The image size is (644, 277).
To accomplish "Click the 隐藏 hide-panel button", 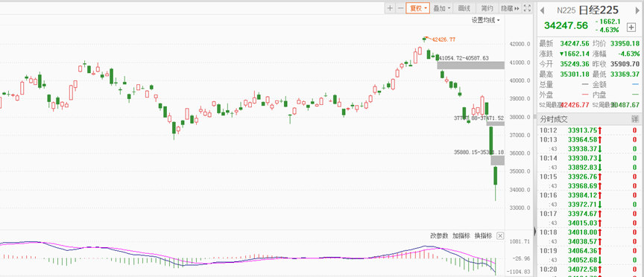I will 510,7.
